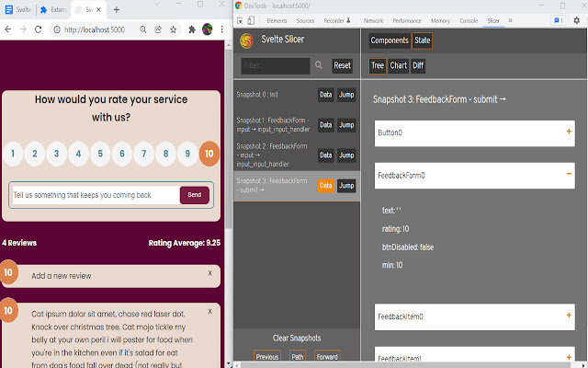
Task: Click the DevTools issues counter badge
Action: [x=558, y=20]
